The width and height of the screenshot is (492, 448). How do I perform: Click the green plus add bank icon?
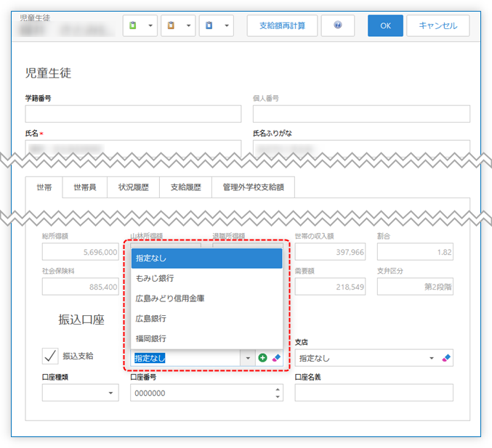pyautogui.click(x=262, y=358)
